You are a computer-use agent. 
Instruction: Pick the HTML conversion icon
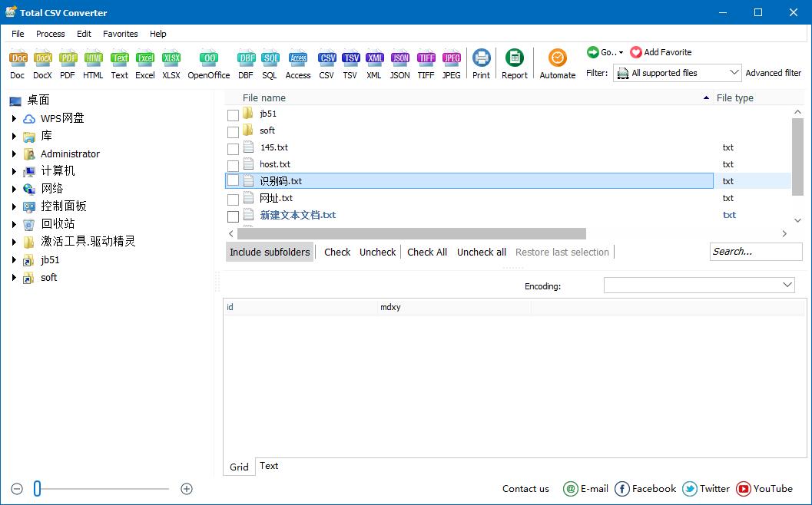(x=93, y=58)
